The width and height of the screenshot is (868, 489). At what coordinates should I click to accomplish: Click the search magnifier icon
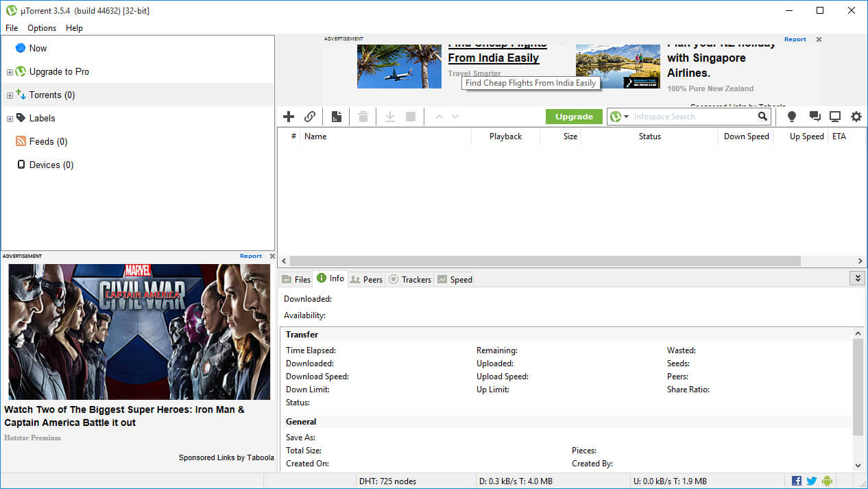pos(762,117)
